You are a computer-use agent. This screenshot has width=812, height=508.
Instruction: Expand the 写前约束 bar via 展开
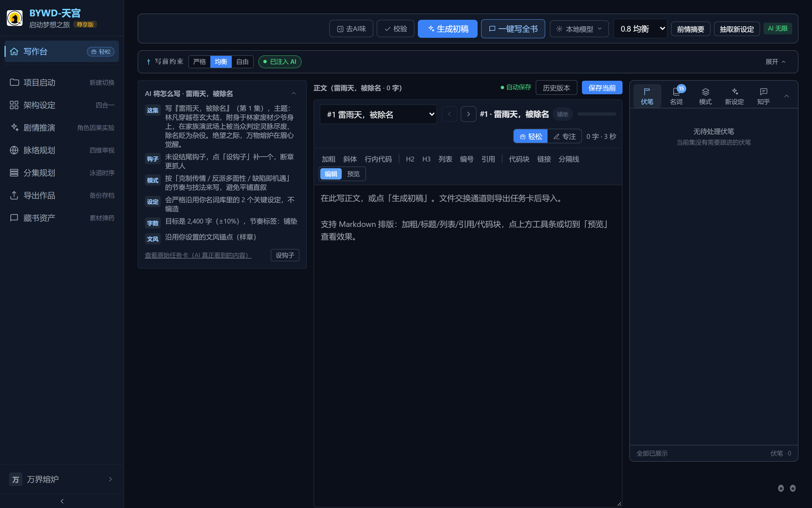click(x=775, y=62)
